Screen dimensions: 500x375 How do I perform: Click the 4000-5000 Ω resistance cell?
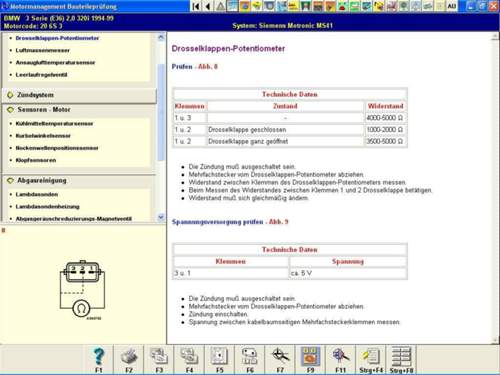click(x=385, y=118)
